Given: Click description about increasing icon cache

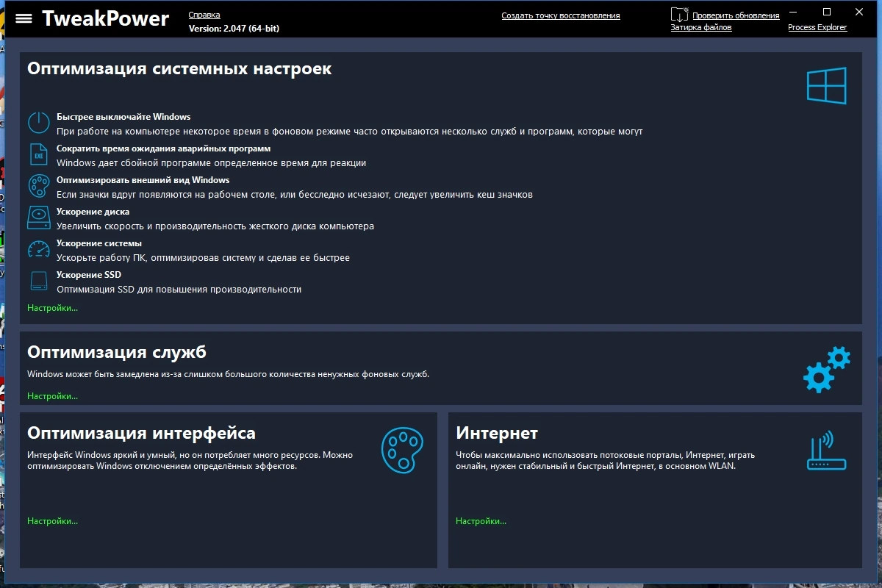Looking at the screenshot, I should 295,195.
